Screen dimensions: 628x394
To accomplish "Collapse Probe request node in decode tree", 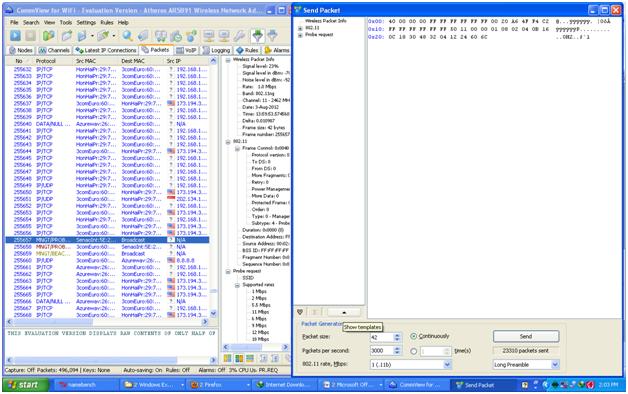I will (228, 271).
